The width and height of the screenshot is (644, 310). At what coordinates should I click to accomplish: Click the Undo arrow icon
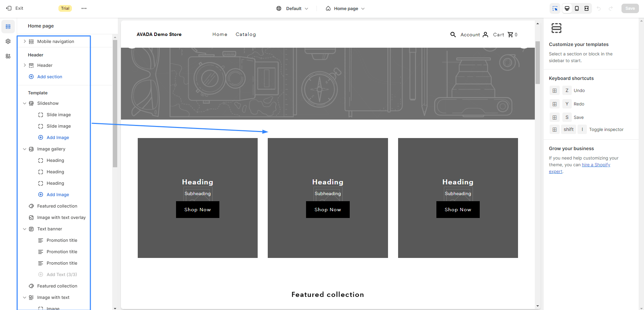(x=599, y=8)
